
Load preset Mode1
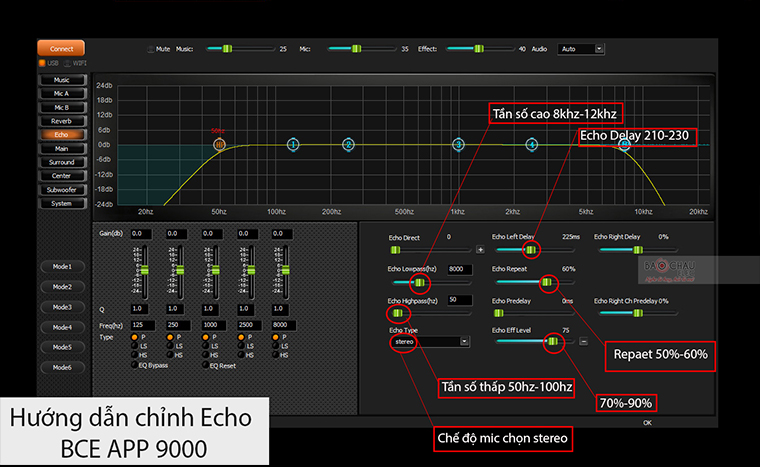point(63,266)
